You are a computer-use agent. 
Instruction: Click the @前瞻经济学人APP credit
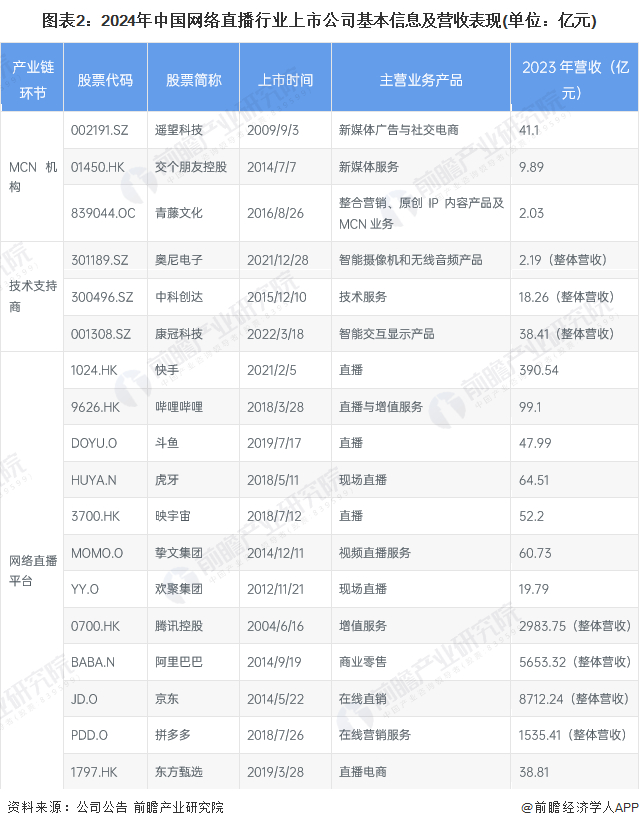coord(579,807)
